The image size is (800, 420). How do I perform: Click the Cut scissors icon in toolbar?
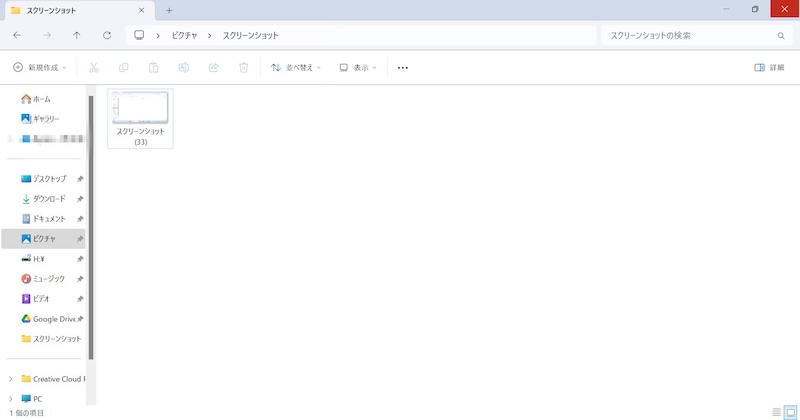click(x=93, y=67)
